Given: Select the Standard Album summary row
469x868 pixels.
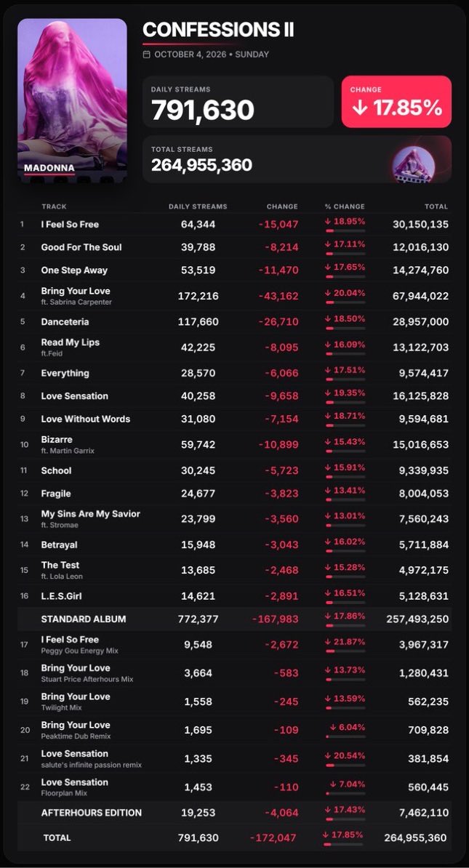Looking at the screenshot, I should click(234, 619).
